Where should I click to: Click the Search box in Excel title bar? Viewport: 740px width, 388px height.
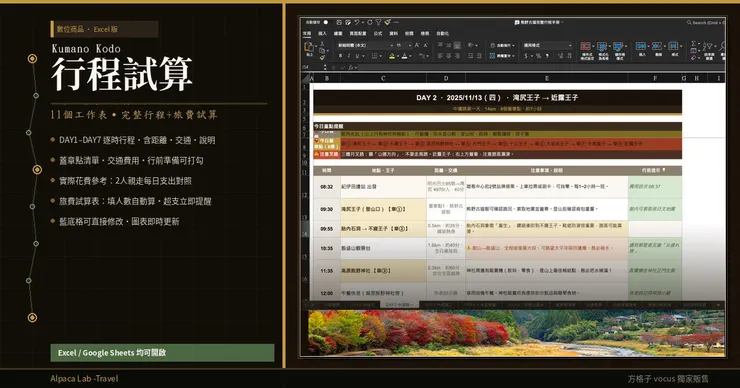(x=706, y=22)
